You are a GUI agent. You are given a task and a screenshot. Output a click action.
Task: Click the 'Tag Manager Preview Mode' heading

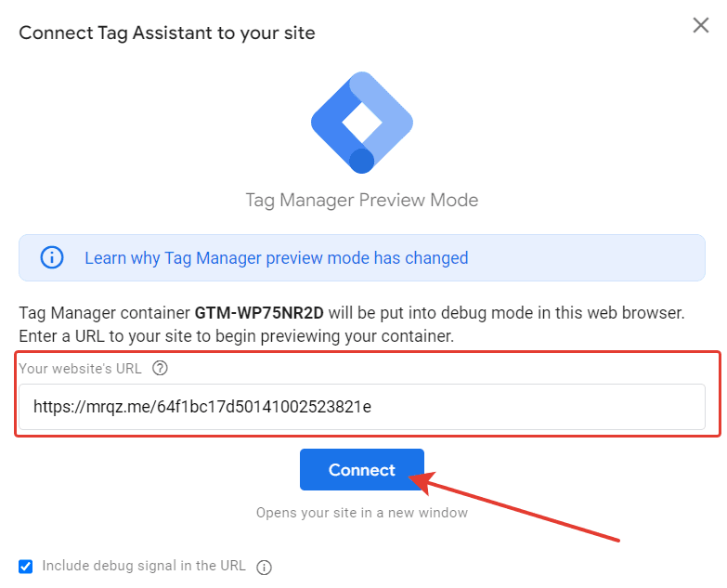pyautogui.click(x=362, y=201)
